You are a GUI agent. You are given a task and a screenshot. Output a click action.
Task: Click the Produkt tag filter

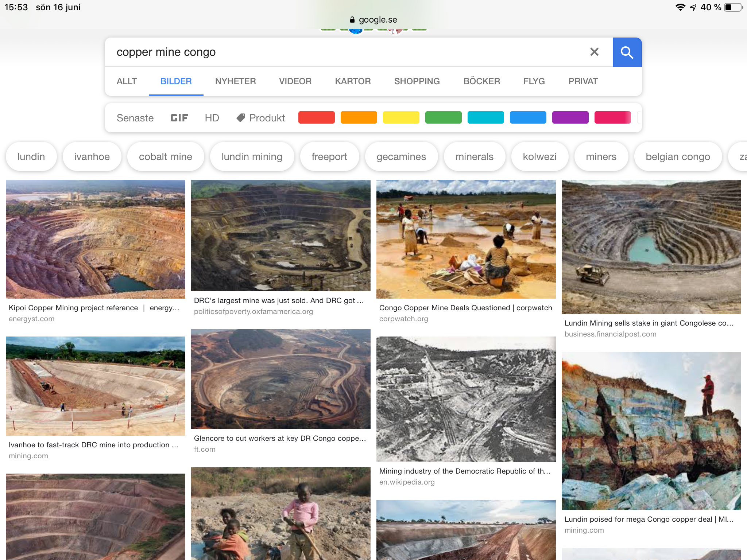[x=261, y=118]
